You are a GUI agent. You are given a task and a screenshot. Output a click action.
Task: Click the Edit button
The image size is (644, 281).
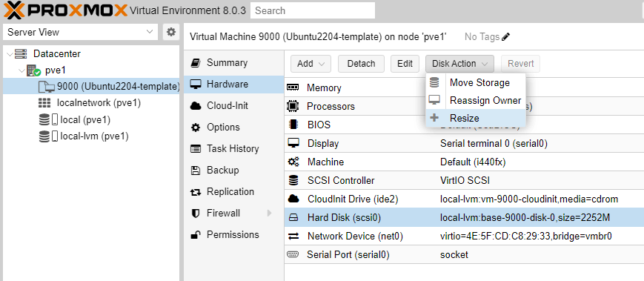pyautogui.click(x=405, y=64)
